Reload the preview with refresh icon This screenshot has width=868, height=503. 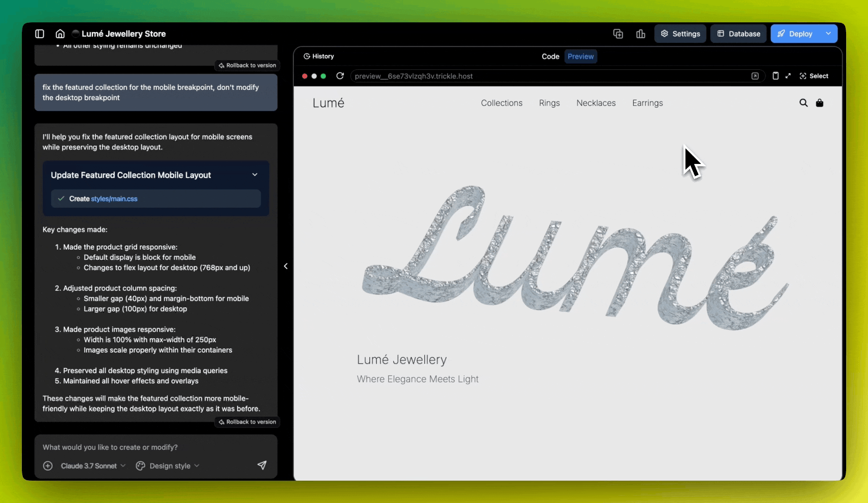point(340,76)
